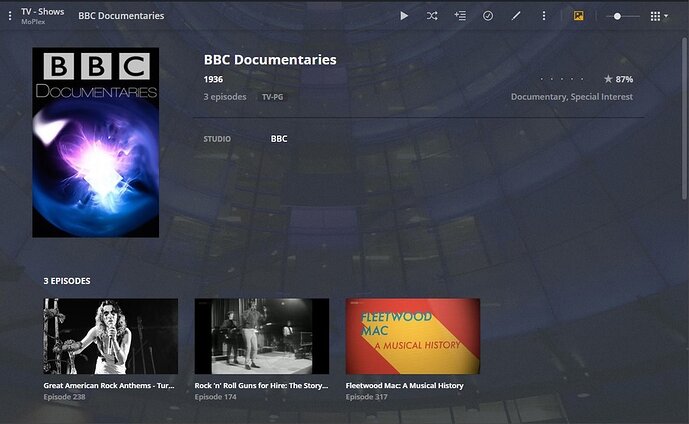Click the '3 EPISODES' section heading
The image size is (689, 424).
(x=67, y=281)
